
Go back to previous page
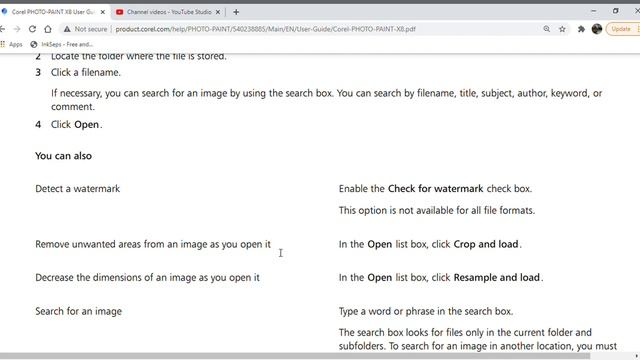pos(2,29)
